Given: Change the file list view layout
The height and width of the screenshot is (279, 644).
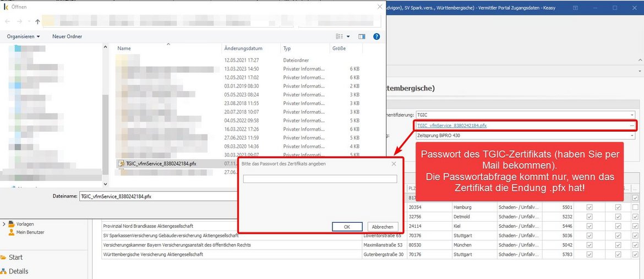Looking at the screenshot, I should 339,36.
